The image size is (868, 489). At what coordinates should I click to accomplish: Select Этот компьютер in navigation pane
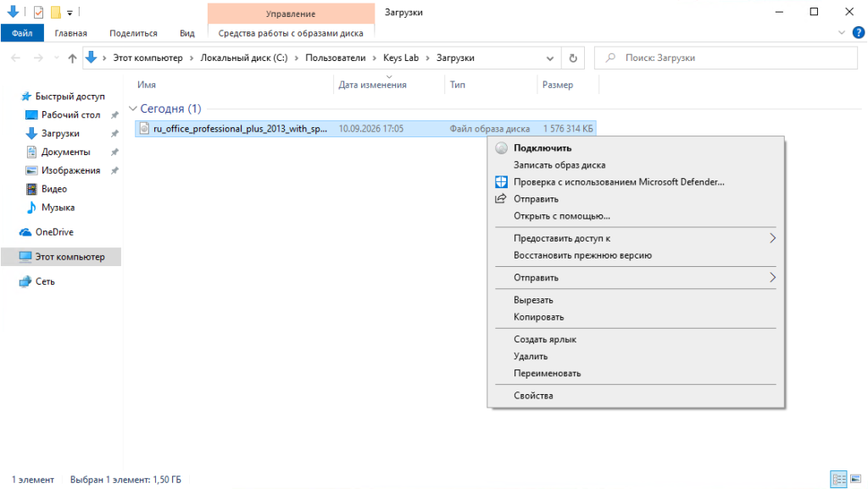[x=61, y=257]
